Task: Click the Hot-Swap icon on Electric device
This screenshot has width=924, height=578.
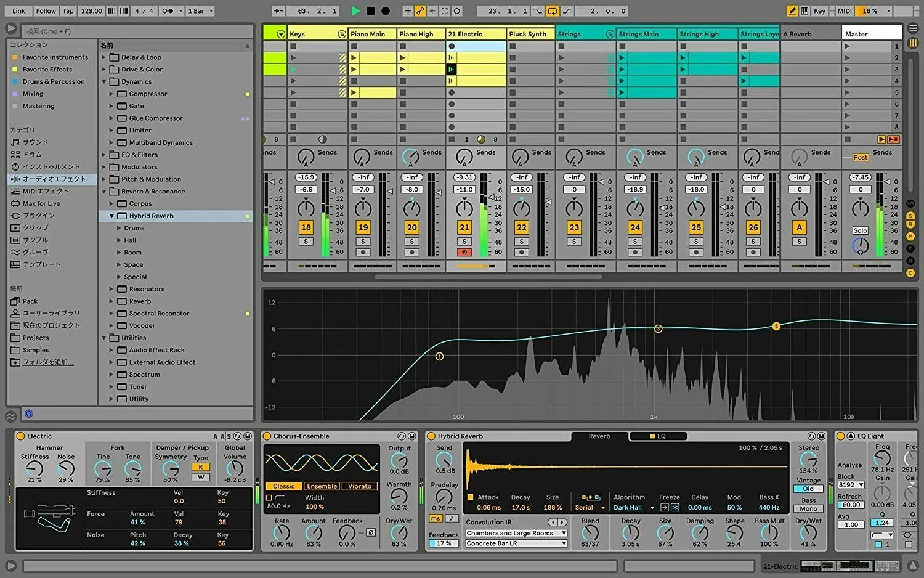Action: coord(237,436)
